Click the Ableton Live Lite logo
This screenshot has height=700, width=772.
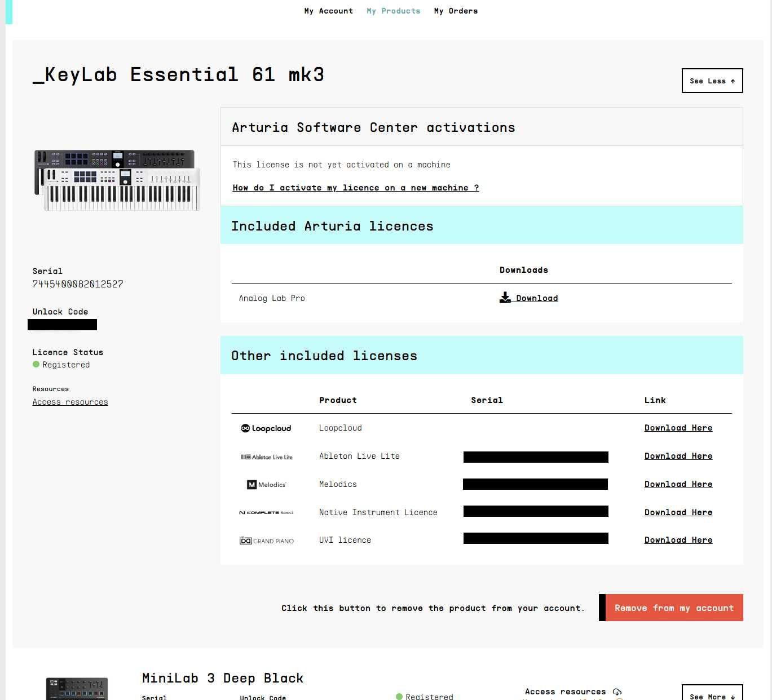pyautogui.click(x=267, y=457)
